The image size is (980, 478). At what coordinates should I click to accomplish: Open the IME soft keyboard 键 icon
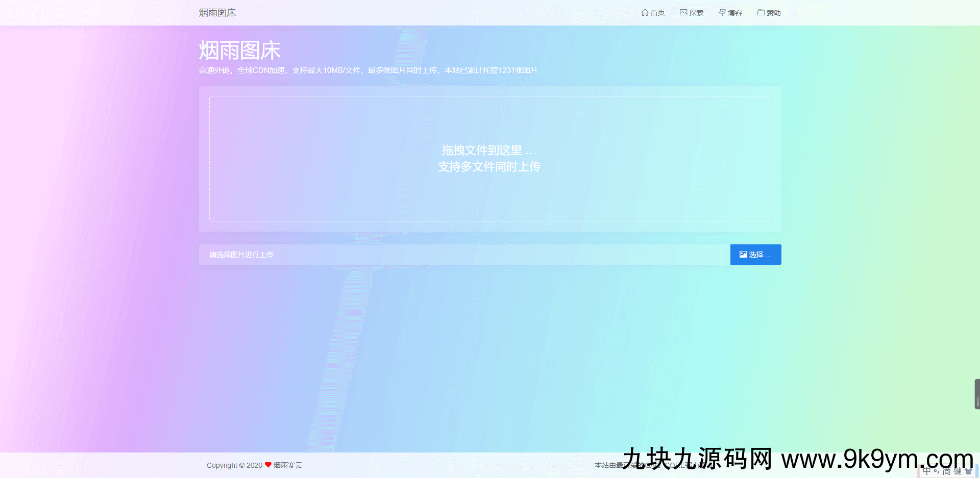point(958,471)
